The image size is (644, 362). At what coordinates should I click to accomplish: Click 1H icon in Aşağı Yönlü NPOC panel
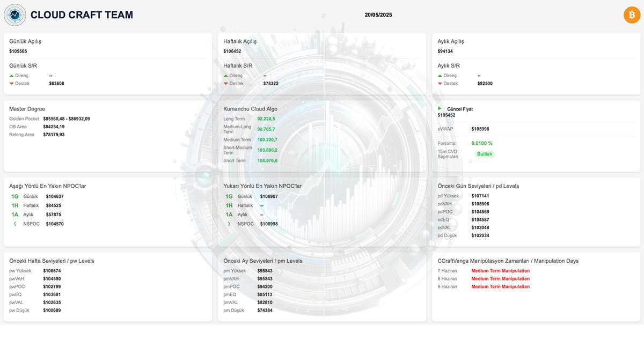pyautogui.click(x=15, y=205)
